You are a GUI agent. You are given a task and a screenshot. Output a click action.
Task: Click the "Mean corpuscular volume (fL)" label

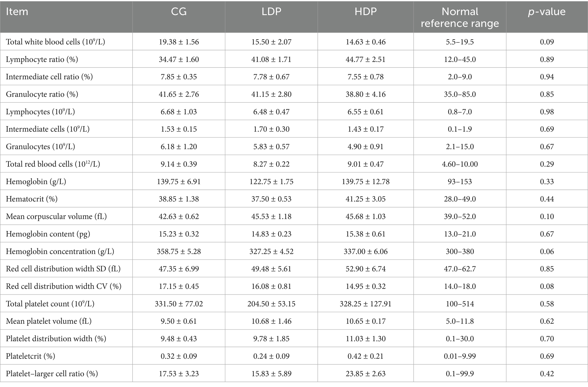[x=56, y=217]
